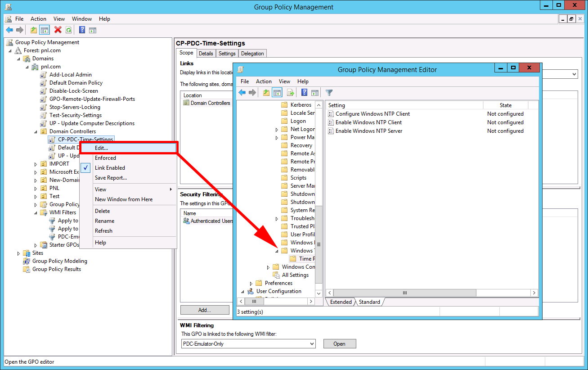This screenshot has width=588, height=370.
Task: Click the Back navigation arrow in Group Policy Management
Action: point(9,30)
